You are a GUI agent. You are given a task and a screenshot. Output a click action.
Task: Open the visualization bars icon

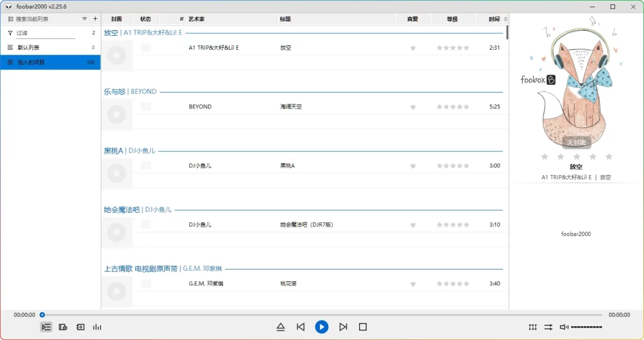[x=97, y=327]
